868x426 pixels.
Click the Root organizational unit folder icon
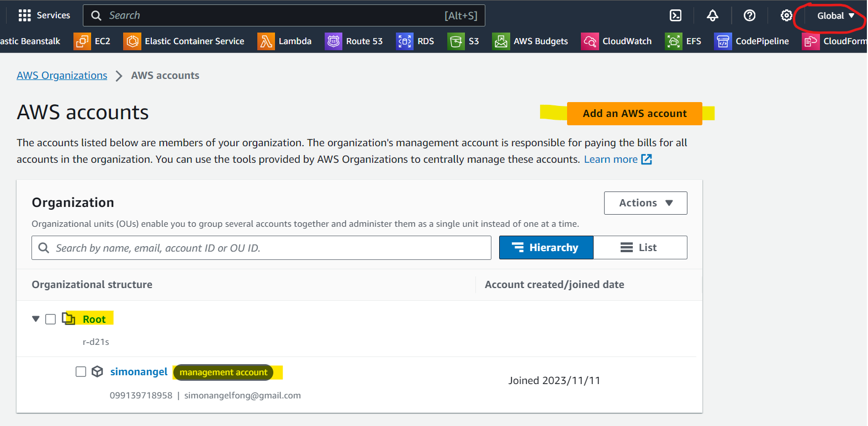tap(68, 319)
